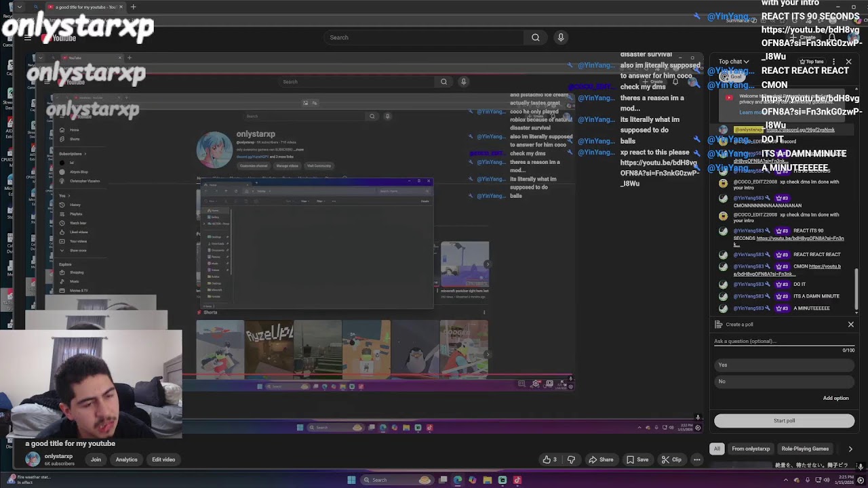Select the From onlystarxp chip

[751, 449]
